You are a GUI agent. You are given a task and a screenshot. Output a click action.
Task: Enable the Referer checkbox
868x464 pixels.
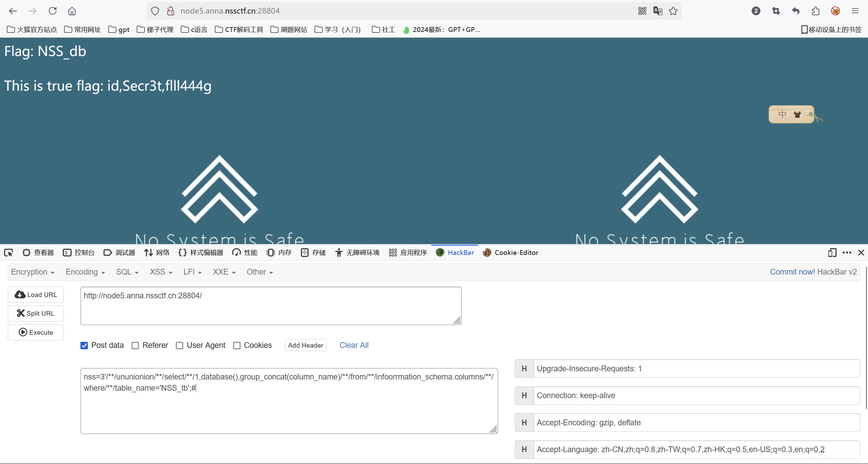[135, 345]
